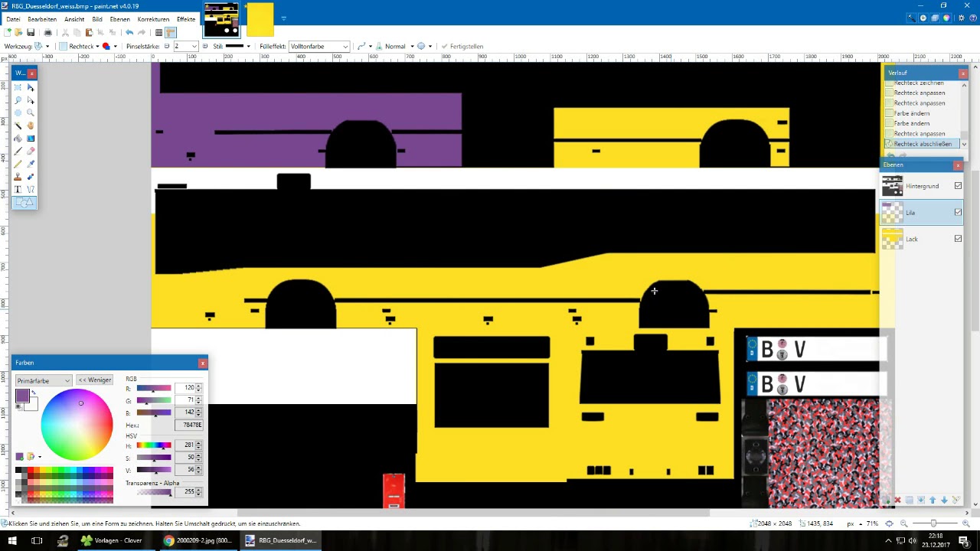
Task: Click the Print toolbar icon
Action: [47, 33]
